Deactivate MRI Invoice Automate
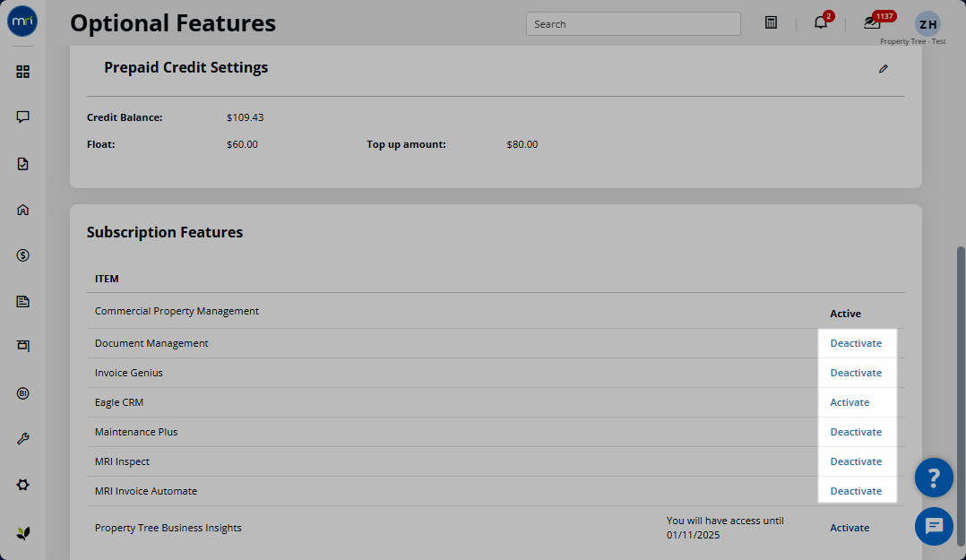966x560 pixels. 856,491
